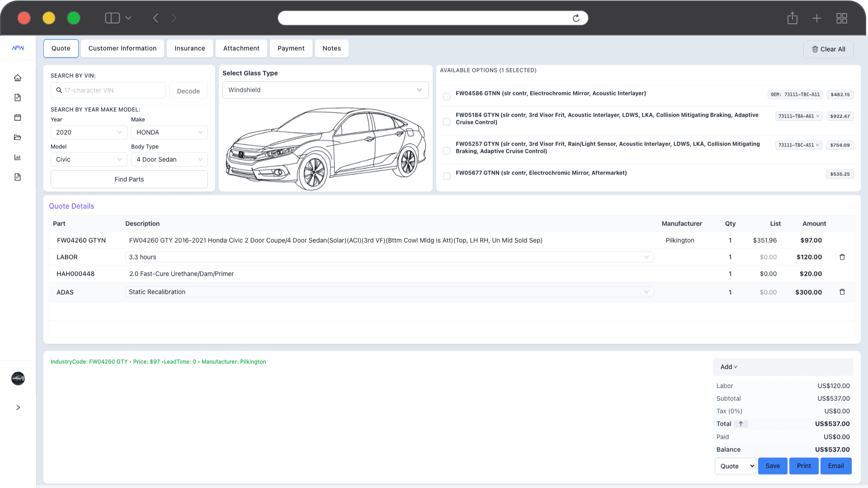The image size is (868, 488).
Task: Open the Home icon in sidebar
Action: pos(18,78)
